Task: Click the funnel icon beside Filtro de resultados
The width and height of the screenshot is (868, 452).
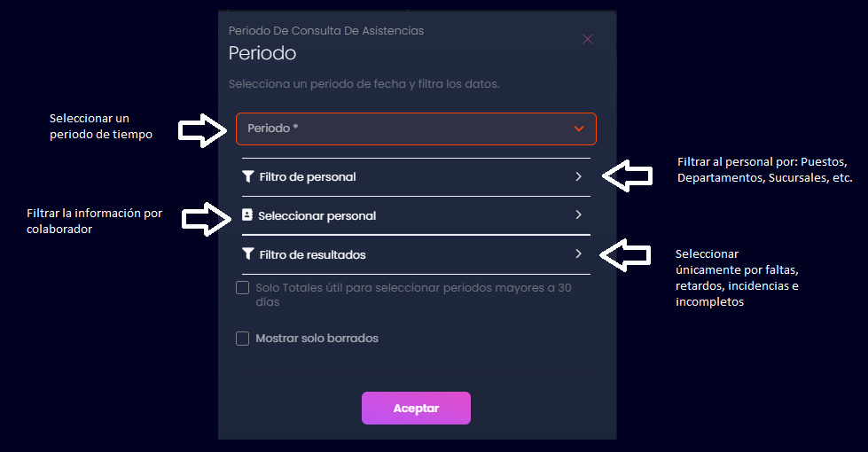Action: coord(248,254)
